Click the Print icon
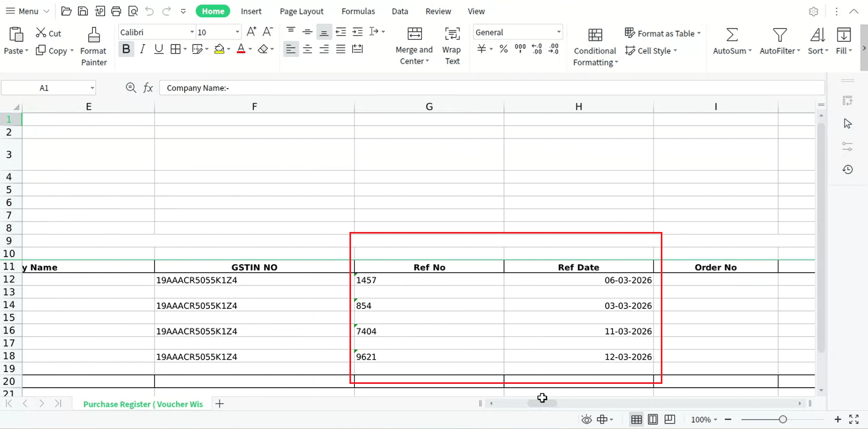Image resolution: width=868 pixels, height=429 pixels. tap(116, 11)
